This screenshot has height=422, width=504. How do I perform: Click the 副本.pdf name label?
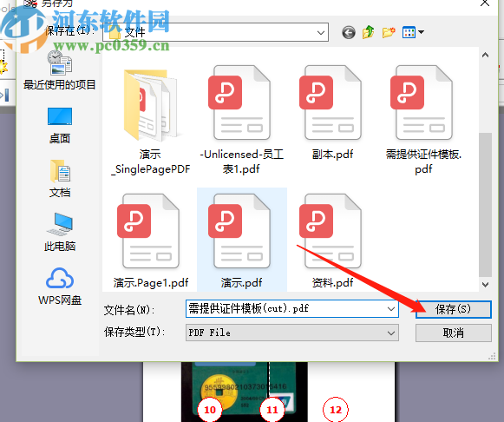[333, 155]
